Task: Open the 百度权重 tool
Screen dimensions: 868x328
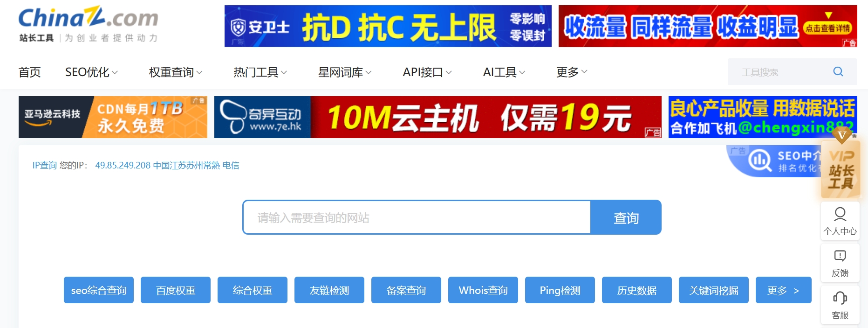Action: coord(176,290)
